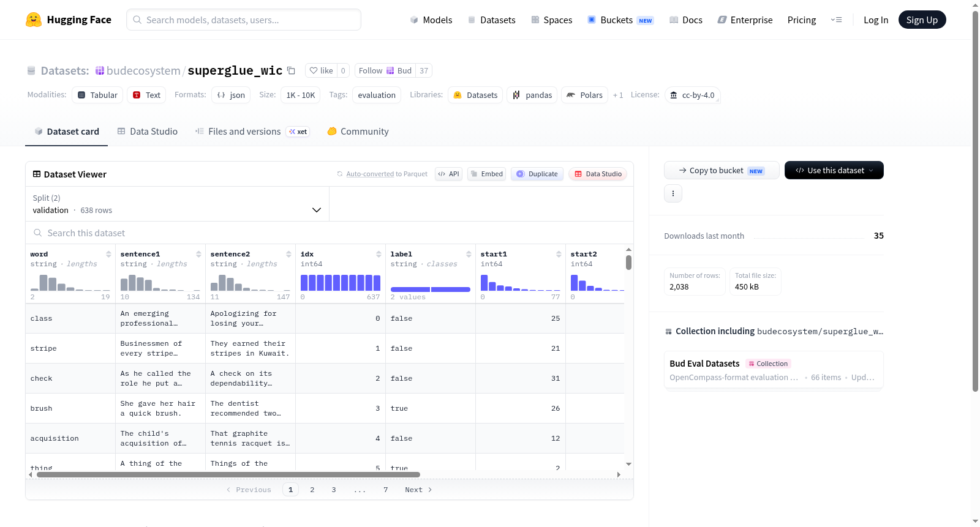This screenshot has height=527, width=980.
Task: Open the Split validation dropdown
Action: 177,204
